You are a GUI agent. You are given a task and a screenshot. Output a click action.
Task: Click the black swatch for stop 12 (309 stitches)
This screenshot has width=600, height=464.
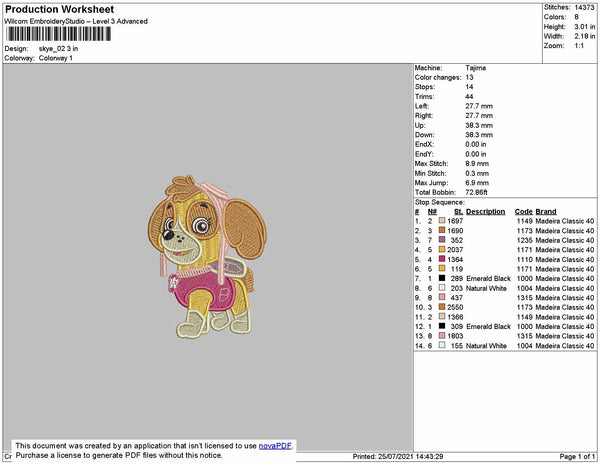coord(442,326)
